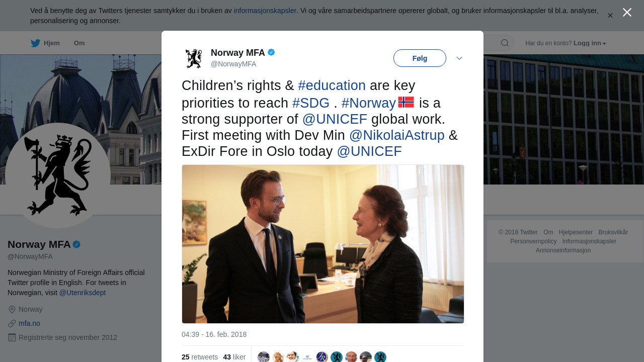The width and height of the screenshot is (644, 362).
Task: Dismiss the cookie notice banner
Action: [x=610, y=16]
